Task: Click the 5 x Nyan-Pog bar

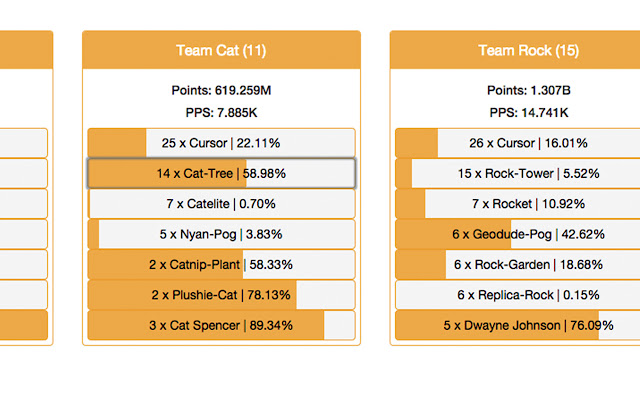Action: pos(221,234)
